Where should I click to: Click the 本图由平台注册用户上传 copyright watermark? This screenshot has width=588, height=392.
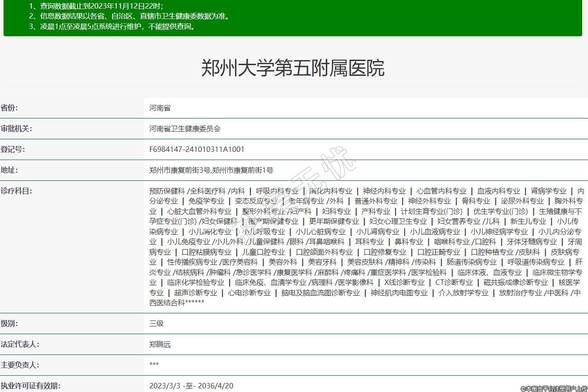tap(553, 388)
